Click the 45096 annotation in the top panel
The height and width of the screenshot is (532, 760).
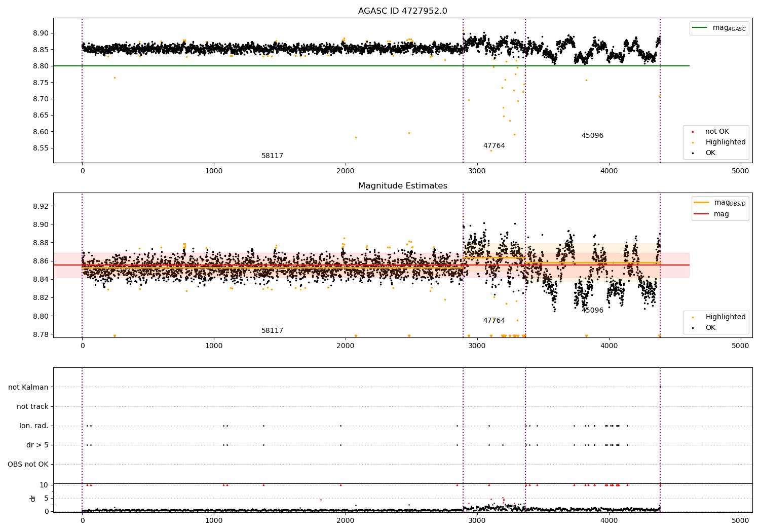592,136
